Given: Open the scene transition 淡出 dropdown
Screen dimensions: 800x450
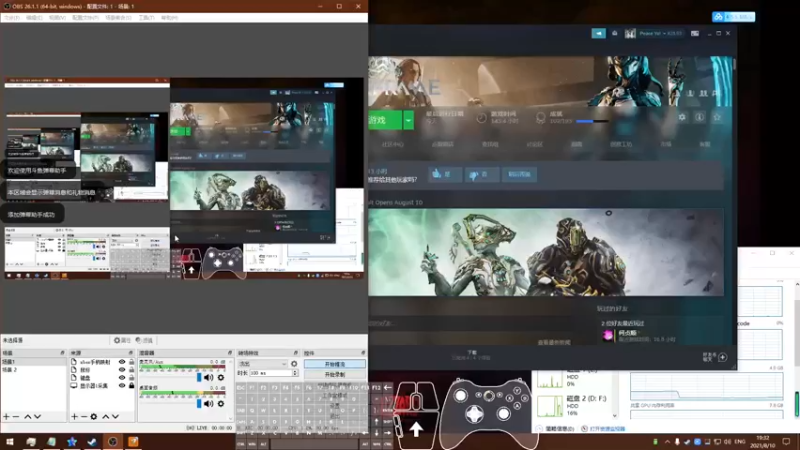Looking at the screenshot, I should pos(262,364).
